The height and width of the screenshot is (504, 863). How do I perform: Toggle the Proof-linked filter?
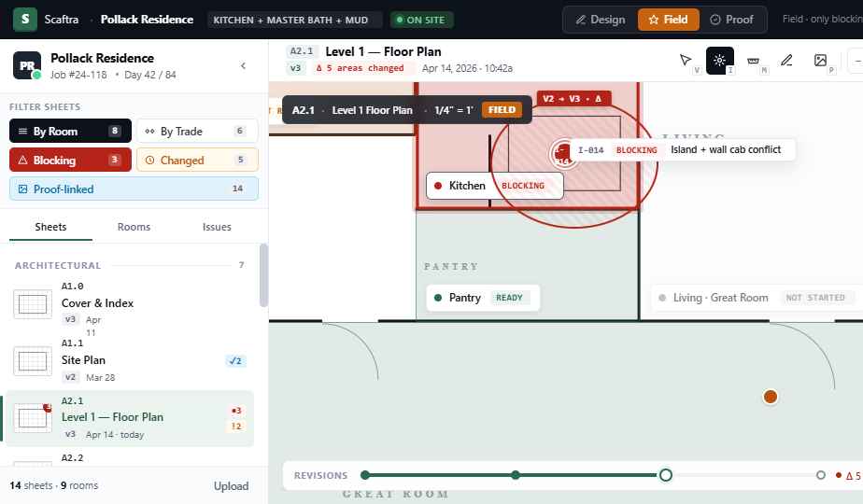134,189
